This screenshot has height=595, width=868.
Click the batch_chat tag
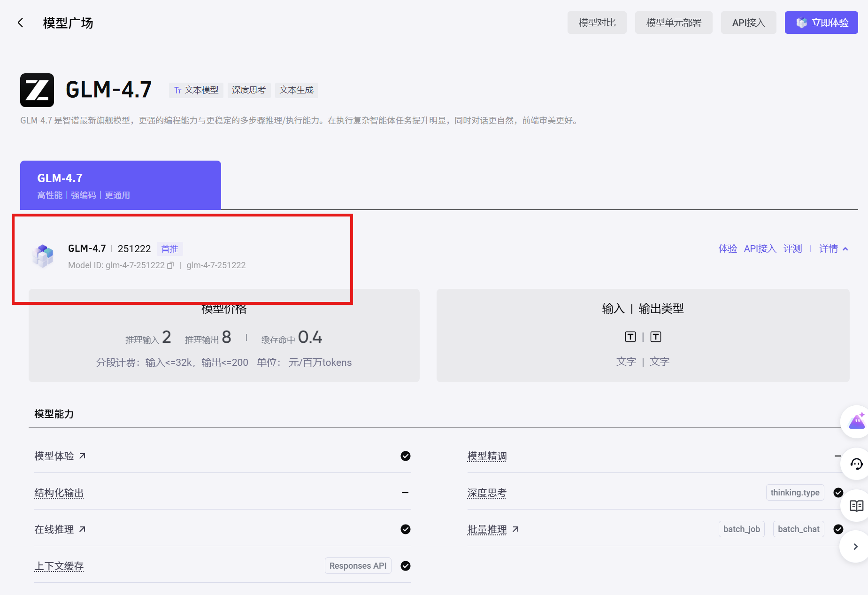tap(799, 529)
